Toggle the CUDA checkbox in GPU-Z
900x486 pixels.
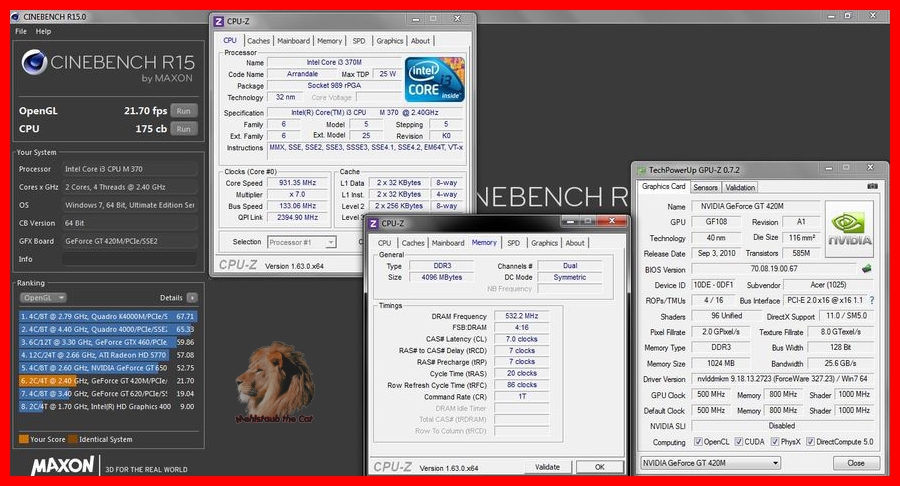pos(739,442)
